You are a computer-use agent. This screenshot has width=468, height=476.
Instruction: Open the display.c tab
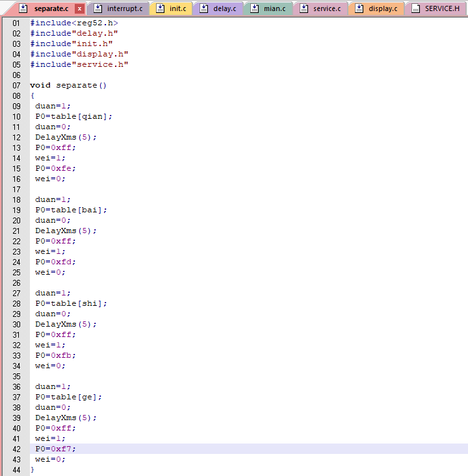pos(376,9)
